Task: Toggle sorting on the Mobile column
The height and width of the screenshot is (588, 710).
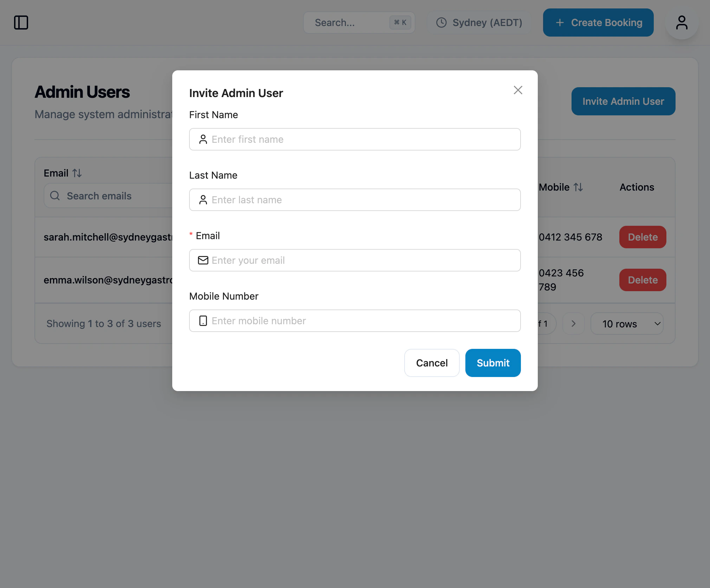Action: 579,187
